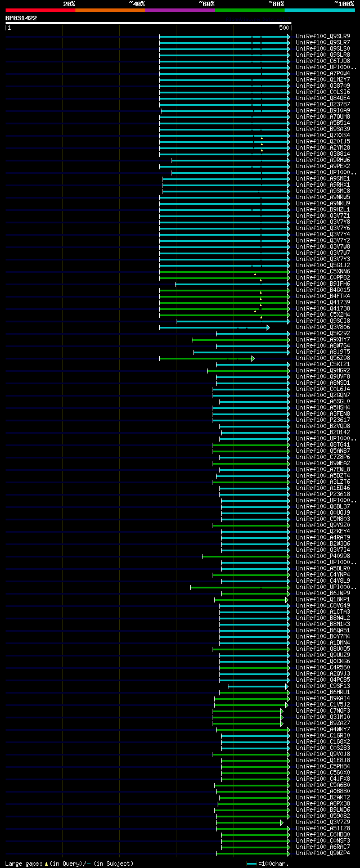The image size is (360, 868).
Task: Click label UniRef100_C7Z8P6
Action: pos(323,457)
